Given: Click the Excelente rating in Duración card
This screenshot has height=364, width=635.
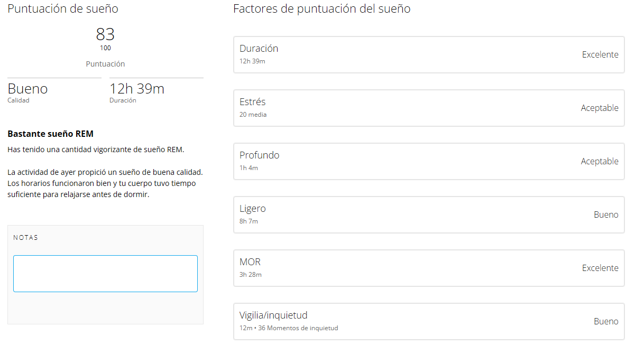Looking at the screenshot, I should (600, 54).
